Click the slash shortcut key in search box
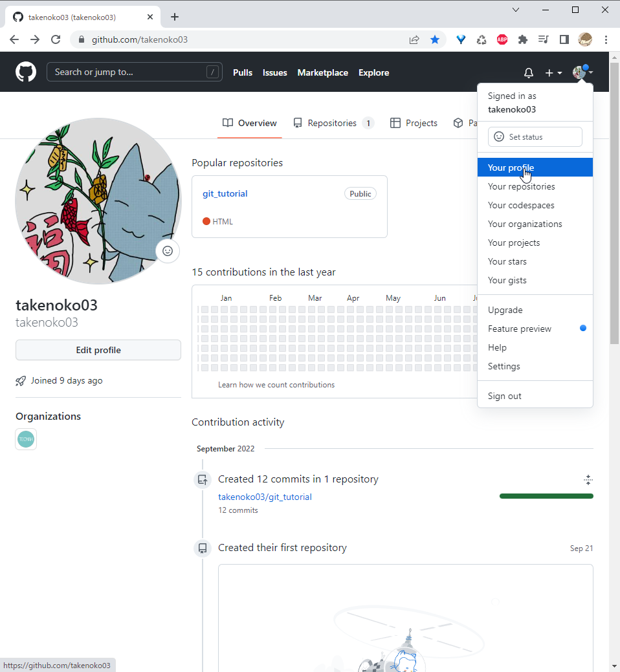This screenshot has height=672, width=620. coord(213,72)
